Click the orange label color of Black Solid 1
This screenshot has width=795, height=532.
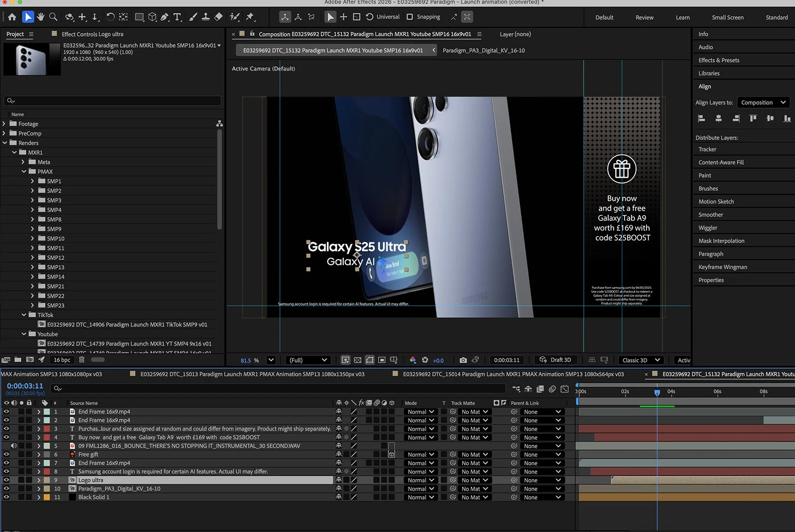click(47, 497)
